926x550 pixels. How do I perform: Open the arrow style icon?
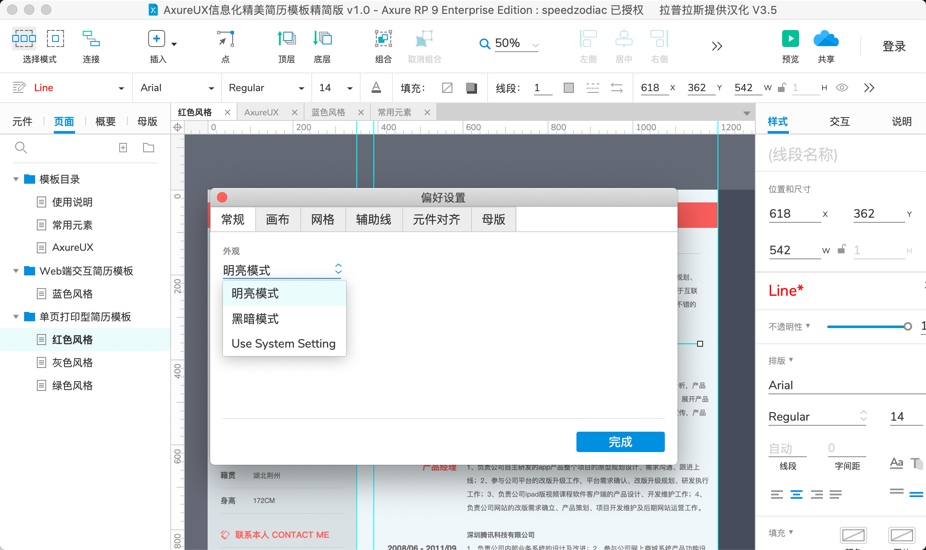click(617, 88)
